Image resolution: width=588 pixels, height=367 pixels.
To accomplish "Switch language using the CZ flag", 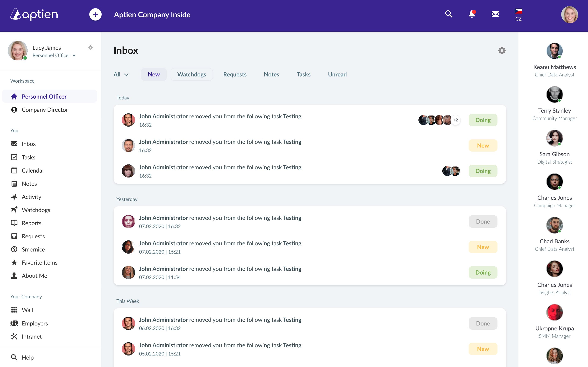I will [x=518, y=12].
